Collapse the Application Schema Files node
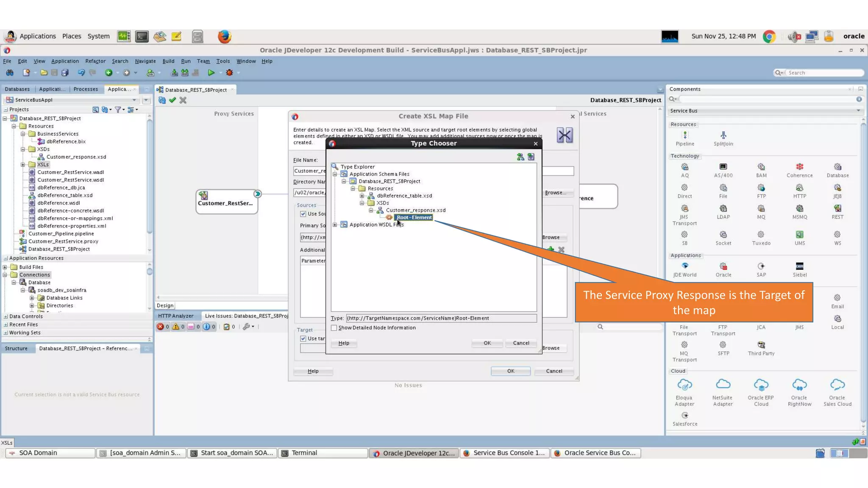 [335, 174]
